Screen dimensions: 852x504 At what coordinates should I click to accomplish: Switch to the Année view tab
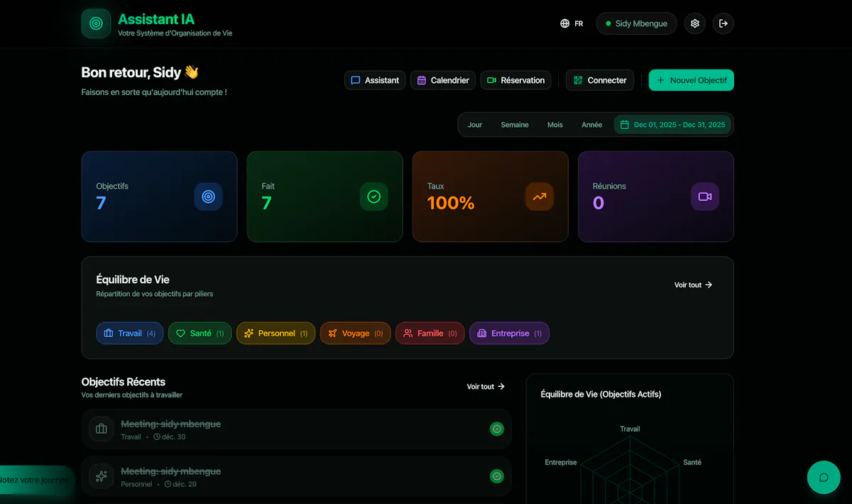pyautogui.click(x=592, y=125)
